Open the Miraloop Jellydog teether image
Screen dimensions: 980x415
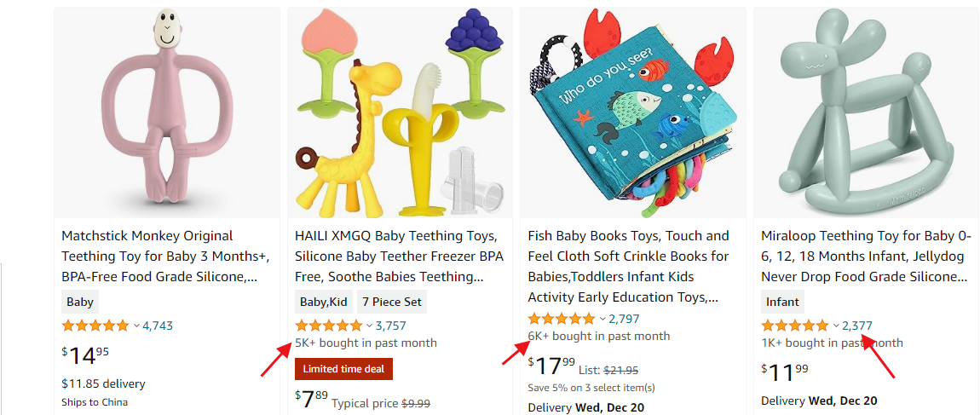(866, 113)
